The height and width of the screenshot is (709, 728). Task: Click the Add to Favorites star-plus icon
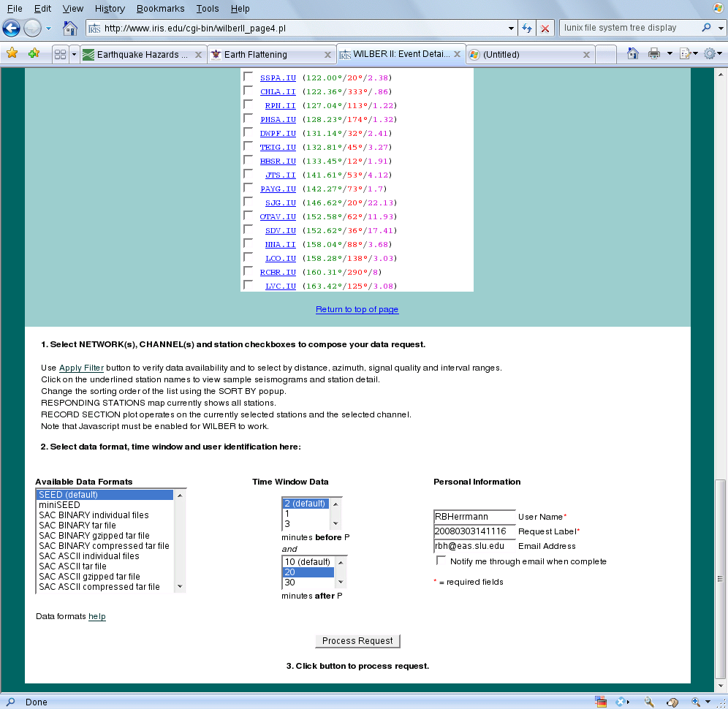pos(34,54)
